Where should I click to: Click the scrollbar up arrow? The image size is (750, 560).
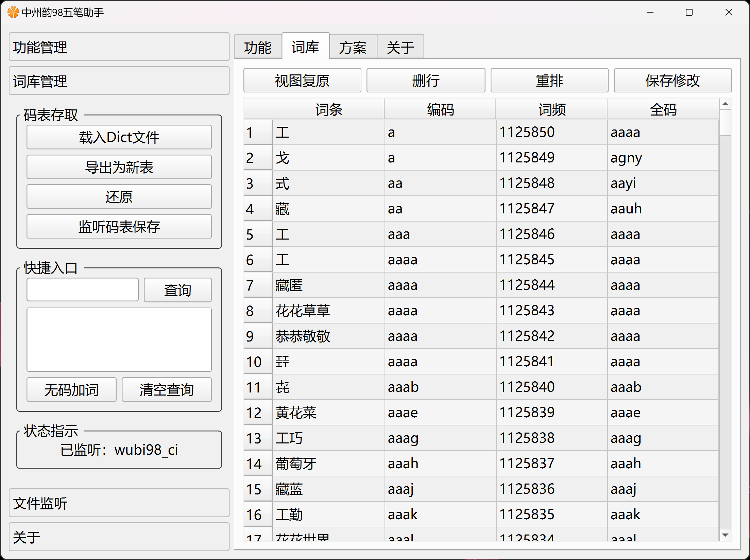[x=725, y=104]
